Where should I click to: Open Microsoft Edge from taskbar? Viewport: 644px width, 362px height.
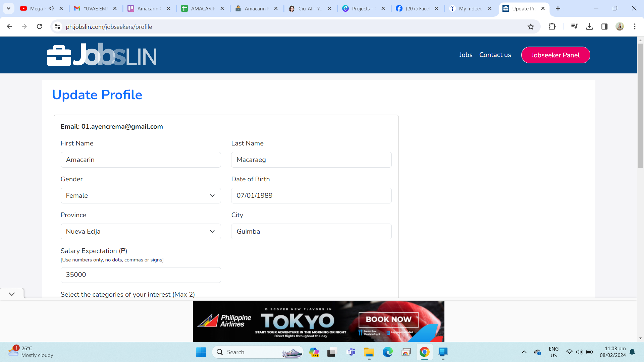387,352
